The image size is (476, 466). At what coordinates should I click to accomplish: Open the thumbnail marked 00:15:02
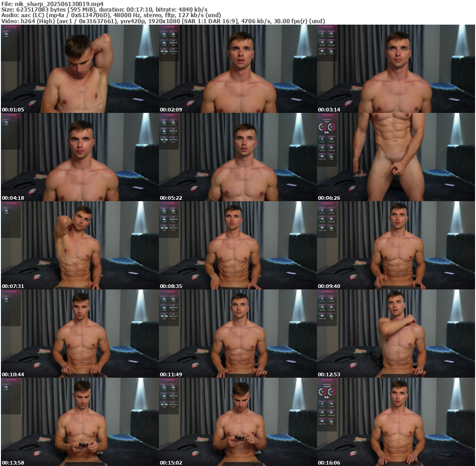click(x=238, y=421)
